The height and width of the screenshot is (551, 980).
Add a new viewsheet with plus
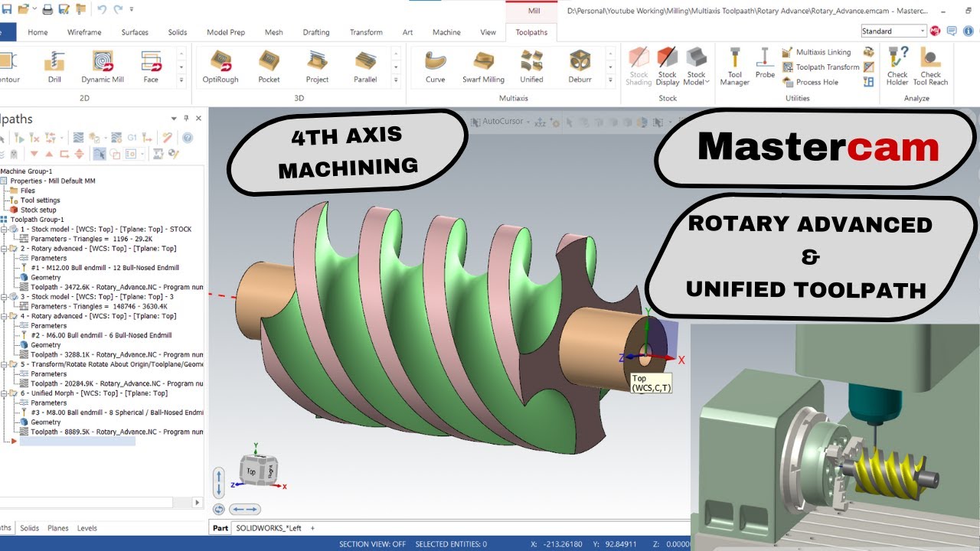(x=312, y=528)
